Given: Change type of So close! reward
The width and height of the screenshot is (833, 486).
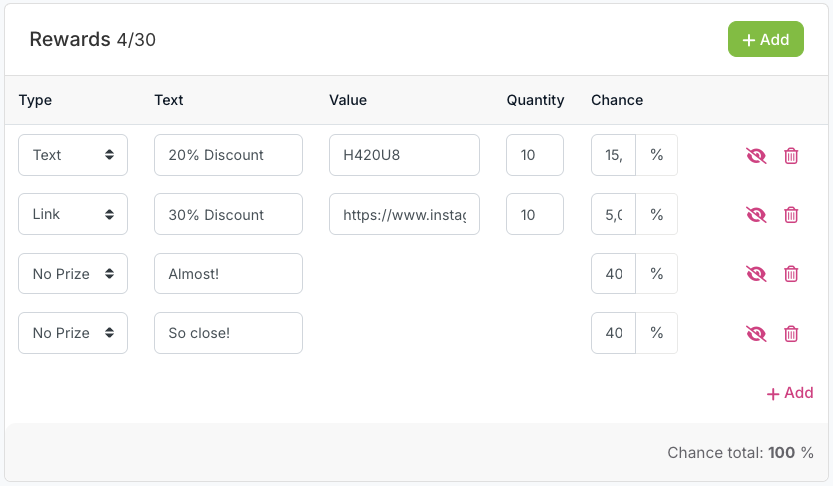Looking at the screenshot, I should coord(73,334).
